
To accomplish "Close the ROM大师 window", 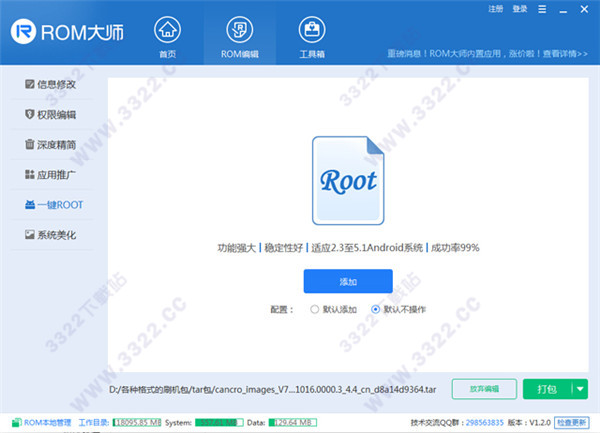I will point(584,9).
